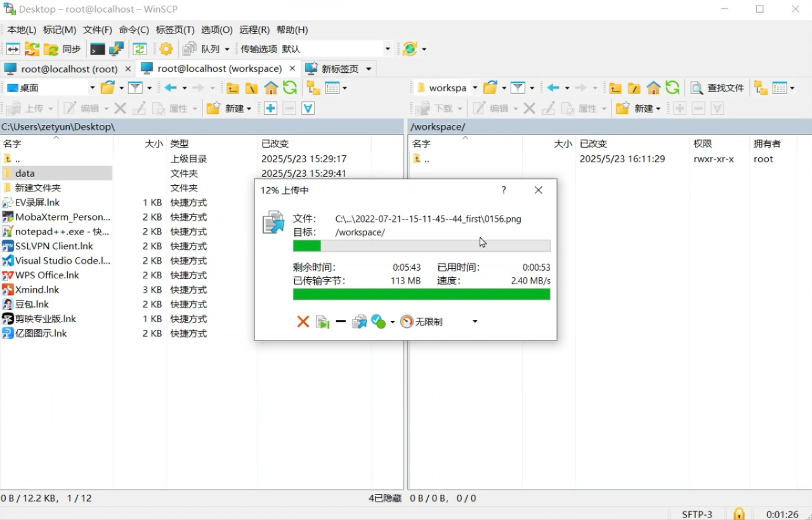Viewport: 812px width, 520px height.
Task: Toggle the Synchronize browsing icon in main toolbar
Action: (x=140, y=49)
